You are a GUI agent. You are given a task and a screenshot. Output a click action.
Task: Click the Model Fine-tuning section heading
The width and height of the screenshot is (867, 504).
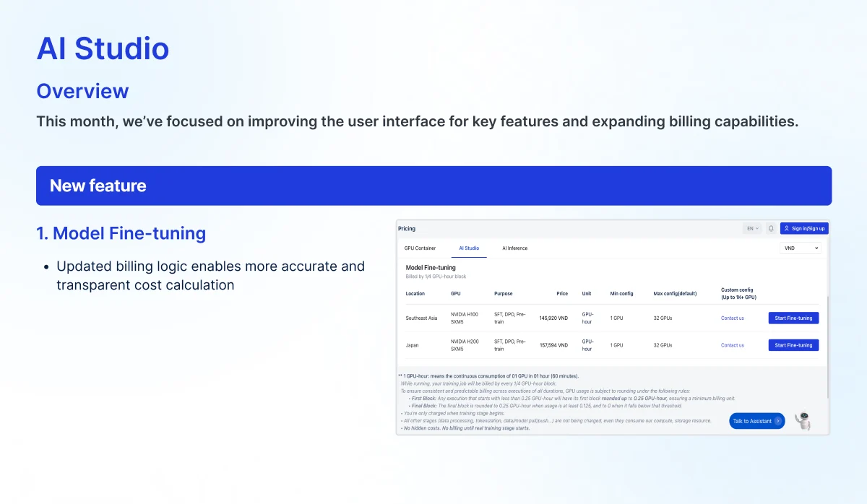click(x=431, y=267)
